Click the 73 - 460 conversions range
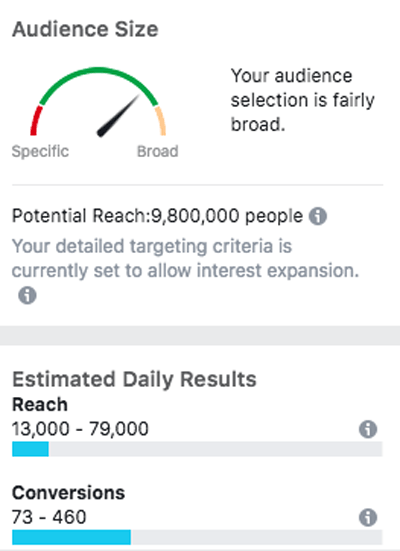400x551 pixels. pos(49,517)
